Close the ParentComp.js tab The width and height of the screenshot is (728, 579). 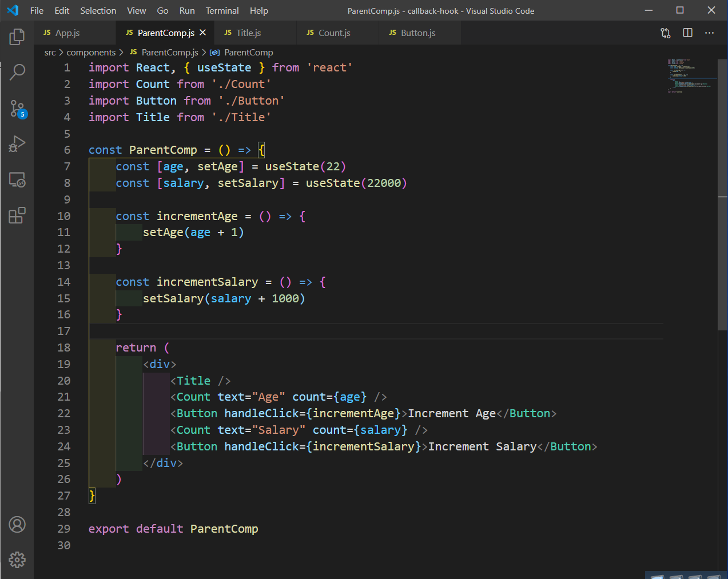[x=202, y=33]
